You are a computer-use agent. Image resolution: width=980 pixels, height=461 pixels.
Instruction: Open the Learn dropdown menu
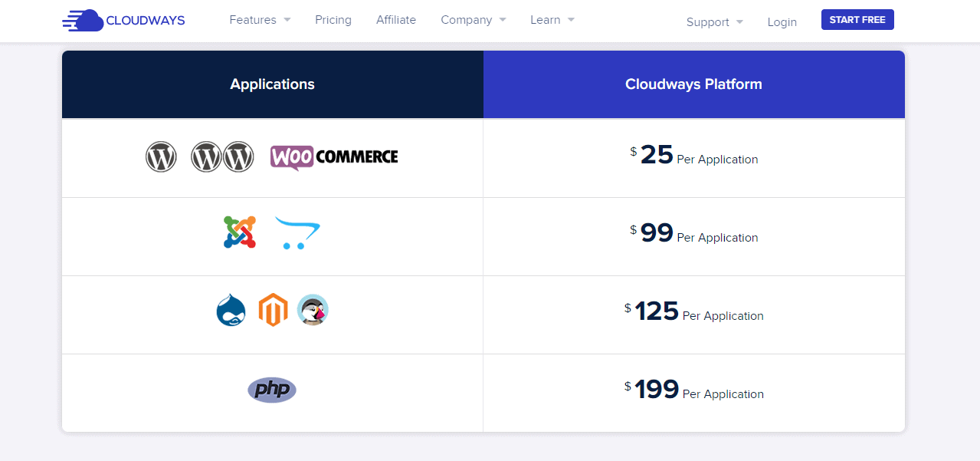[552, 20]
